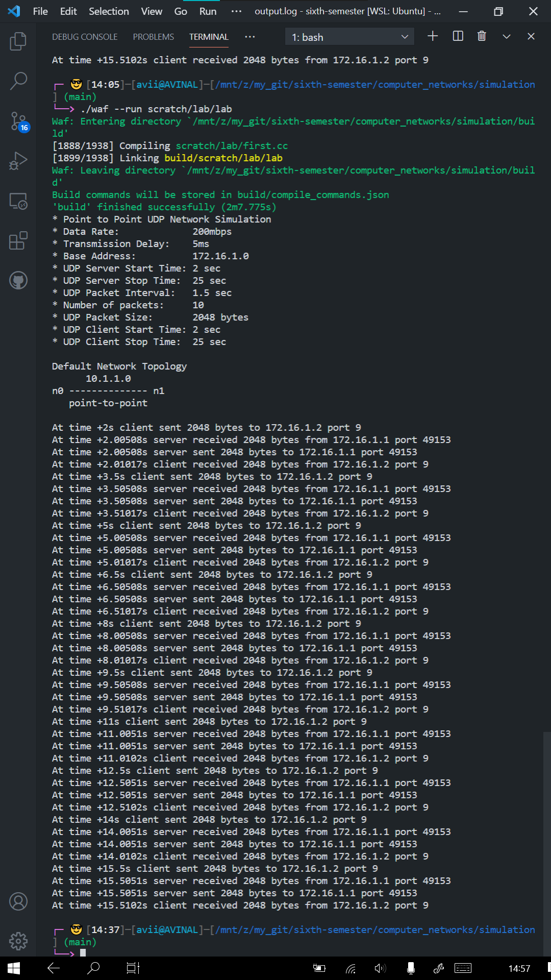
Task: Open Run and Debug view
Action: click(18, 161)
